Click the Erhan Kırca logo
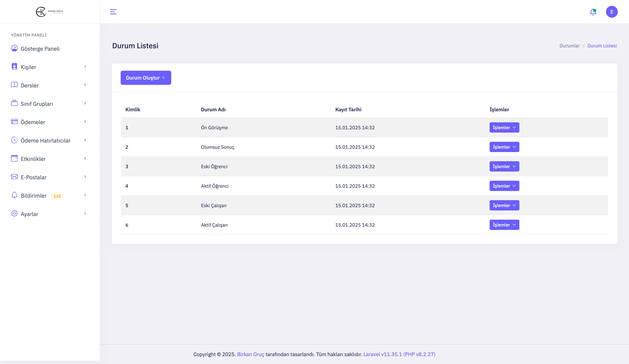 pyautogui.click(x=49, y=12)
